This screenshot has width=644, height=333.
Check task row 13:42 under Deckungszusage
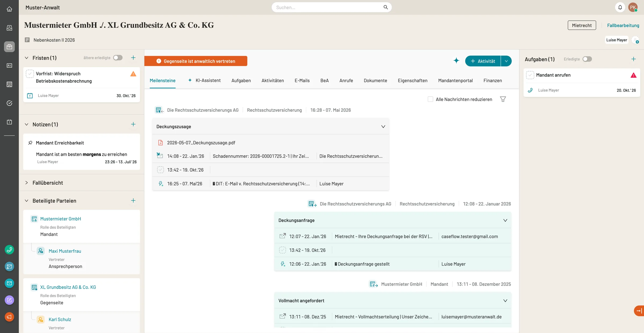point(160,170)
